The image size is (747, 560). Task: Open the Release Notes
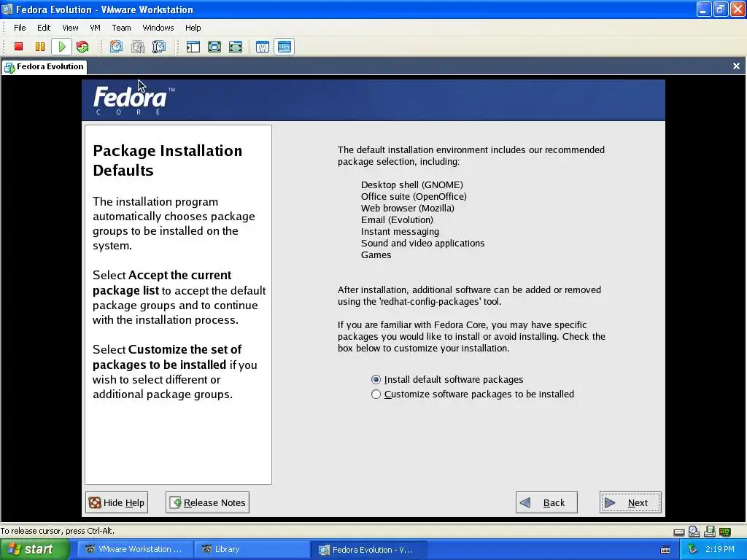[207, 502]
